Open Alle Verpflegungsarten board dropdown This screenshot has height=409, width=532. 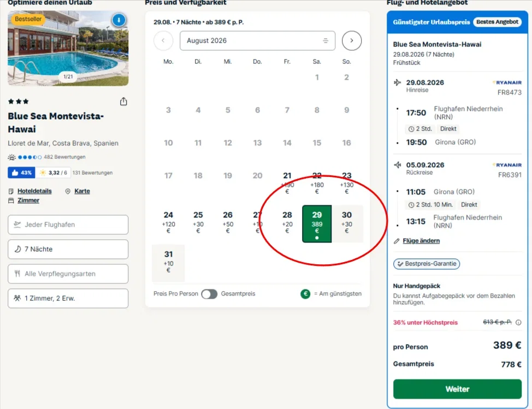pos(68,274)
